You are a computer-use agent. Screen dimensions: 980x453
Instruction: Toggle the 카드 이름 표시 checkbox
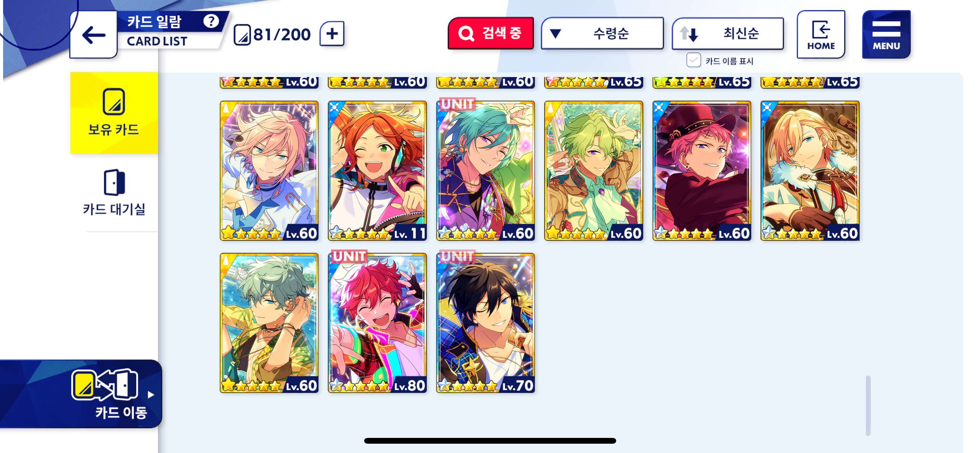693,60
